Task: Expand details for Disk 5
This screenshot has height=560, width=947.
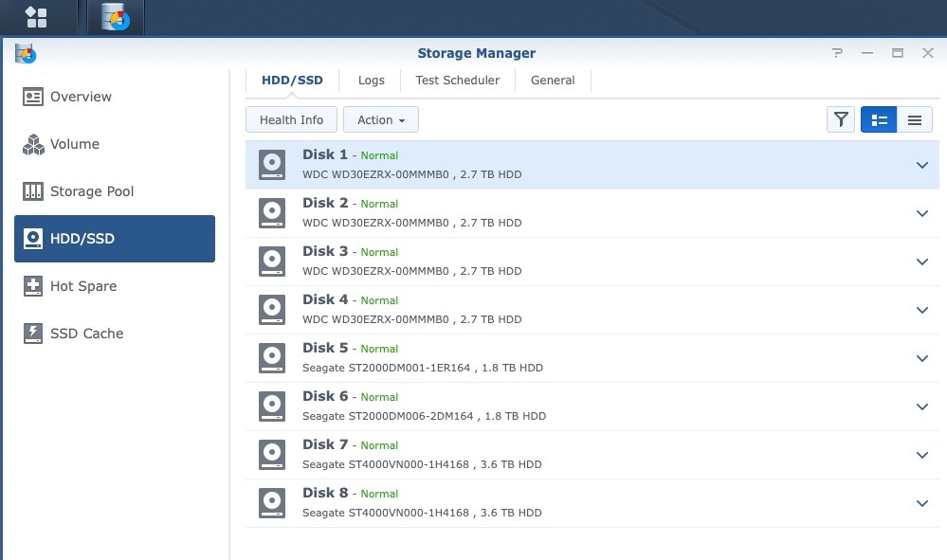Action: click(x=921, y=357)
